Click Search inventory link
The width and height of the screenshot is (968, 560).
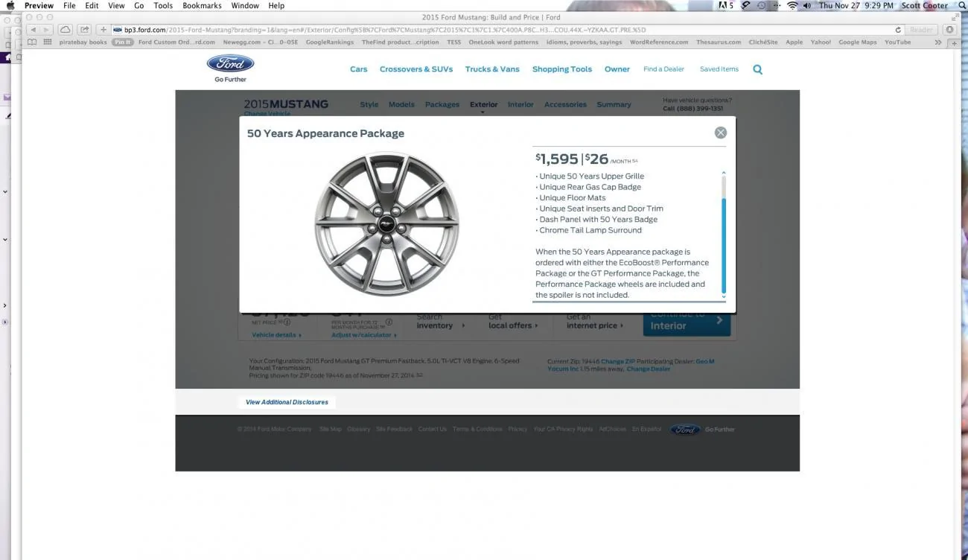(441, 322)
